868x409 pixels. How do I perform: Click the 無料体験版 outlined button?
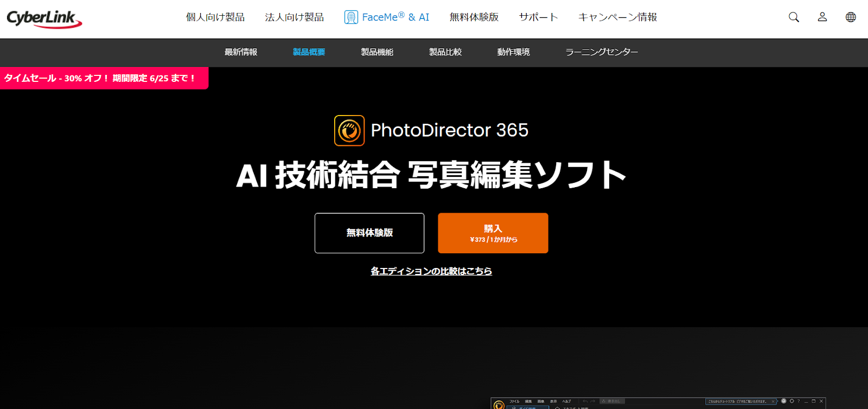(x=369, y=233)
